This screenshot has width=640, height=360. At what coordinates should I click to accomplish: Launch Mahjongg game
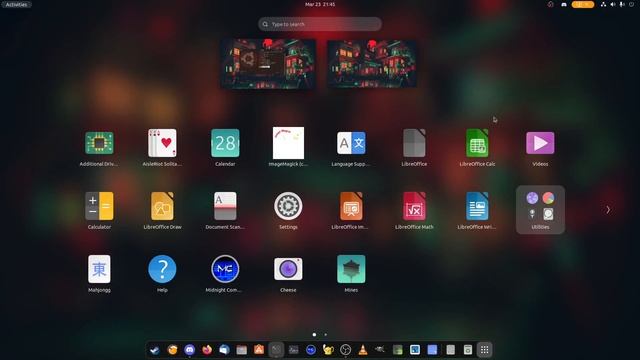coord(99,269)
